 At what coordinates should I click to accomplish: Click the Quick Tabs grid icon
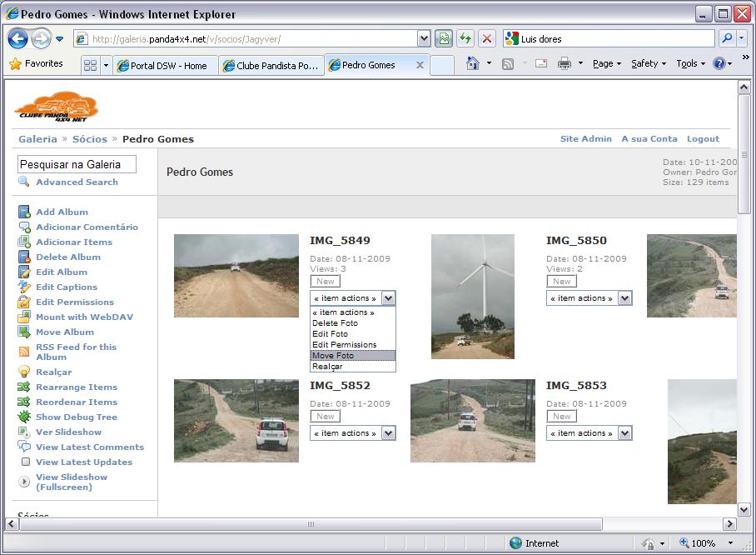(x=90, y=65)
